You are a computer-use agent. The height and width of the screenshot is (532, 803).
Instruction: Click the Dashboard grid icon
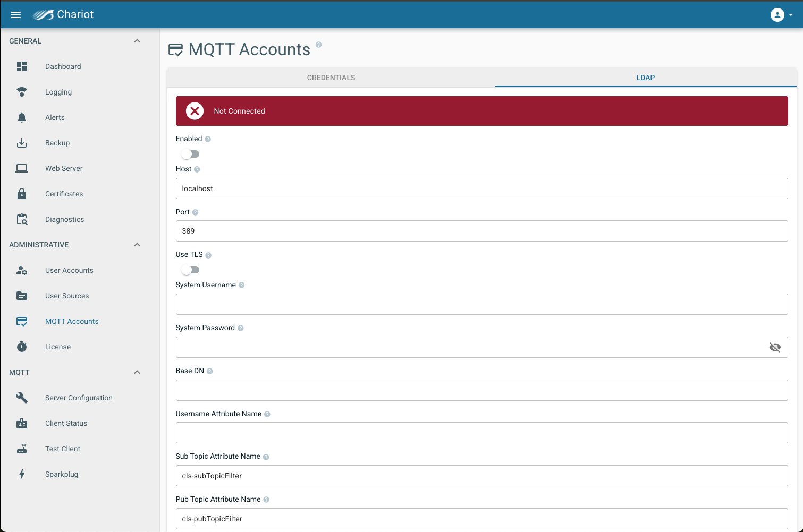(x=22, y=66)
